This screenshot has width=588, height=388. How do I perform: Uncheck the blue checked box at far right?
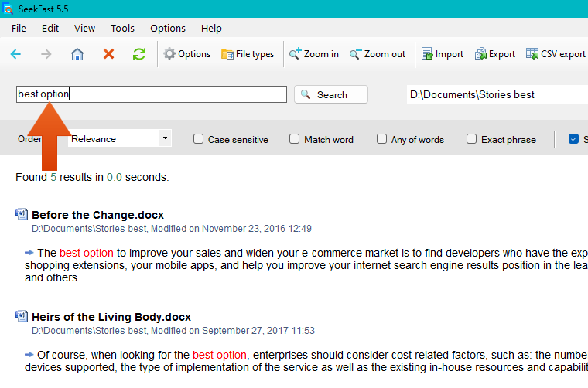(x=573, y=139)
